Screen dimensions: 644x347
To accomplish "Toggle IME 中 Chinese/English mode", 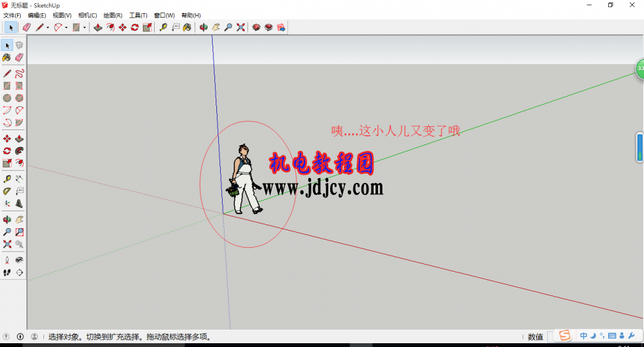I will 584,336.
